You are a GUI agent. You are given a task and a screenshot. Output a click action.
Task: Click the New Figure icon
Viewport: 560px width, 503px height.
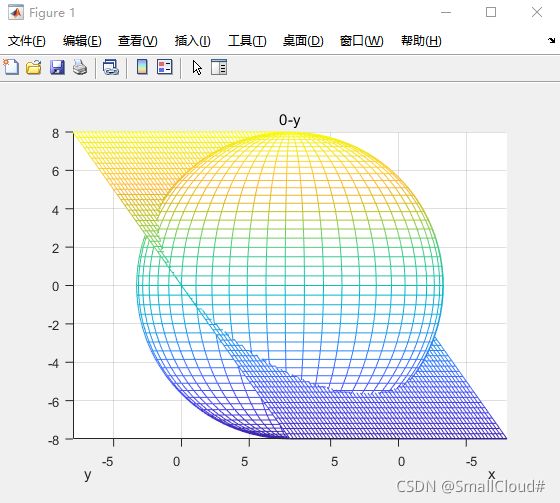coord(11,67)
